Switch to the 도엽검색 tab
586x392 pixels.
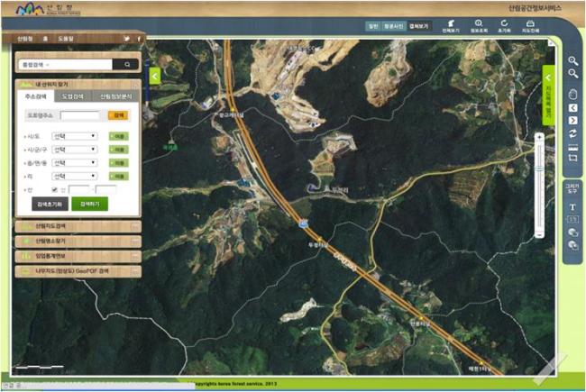pyautogui.click(x=72, y=96)
